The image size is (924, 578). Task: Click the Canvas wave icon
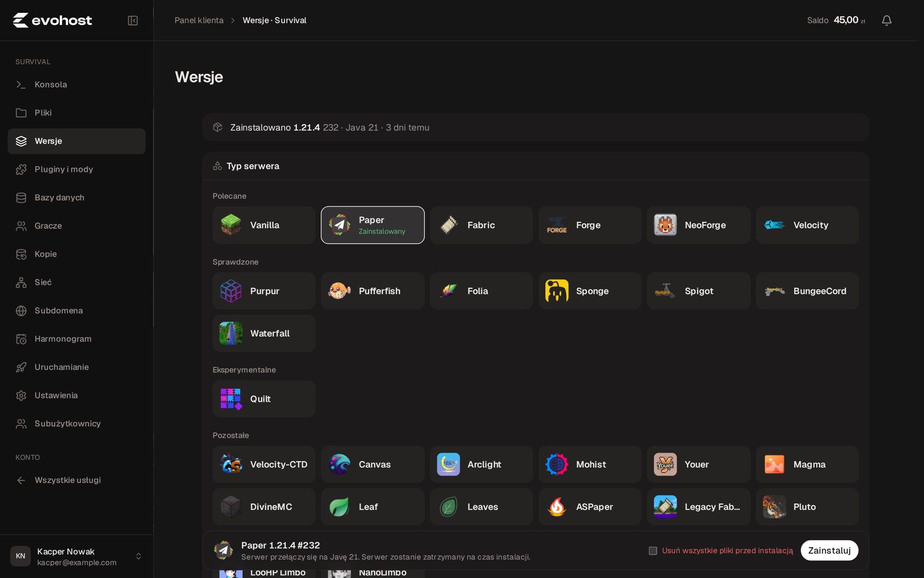tap(340, 465)
